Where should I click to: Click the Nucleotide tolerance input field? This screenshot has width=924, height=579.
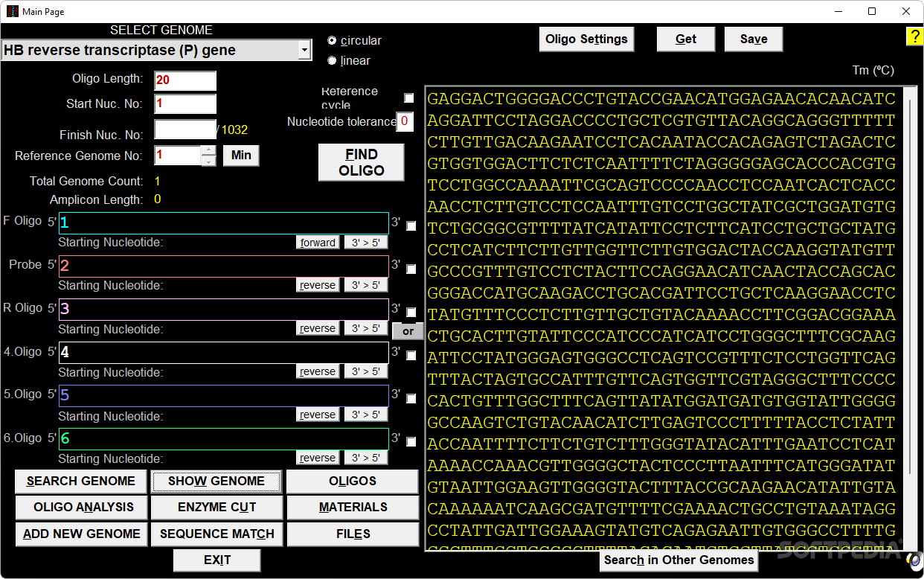point(405,121)
